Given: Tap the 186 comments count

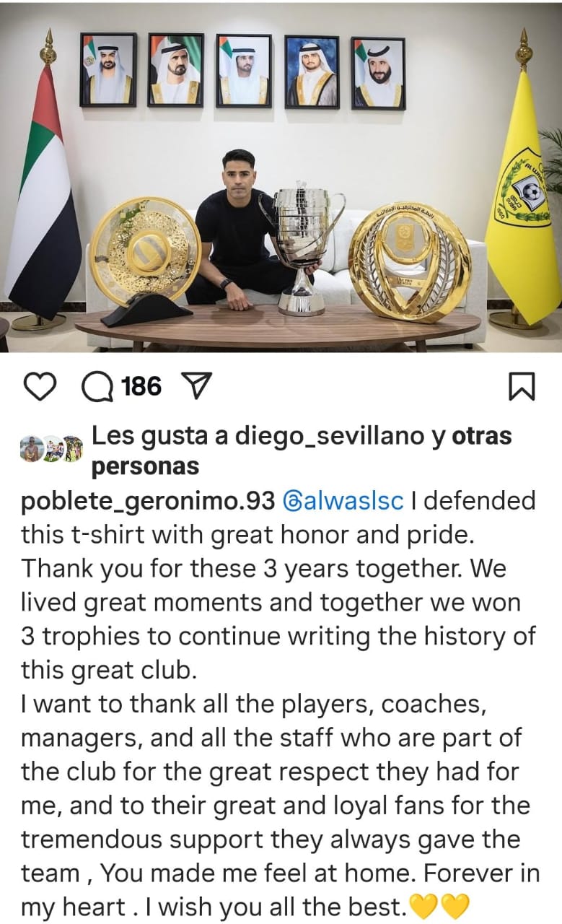Looking at the screenshot, I should [141, 387].
